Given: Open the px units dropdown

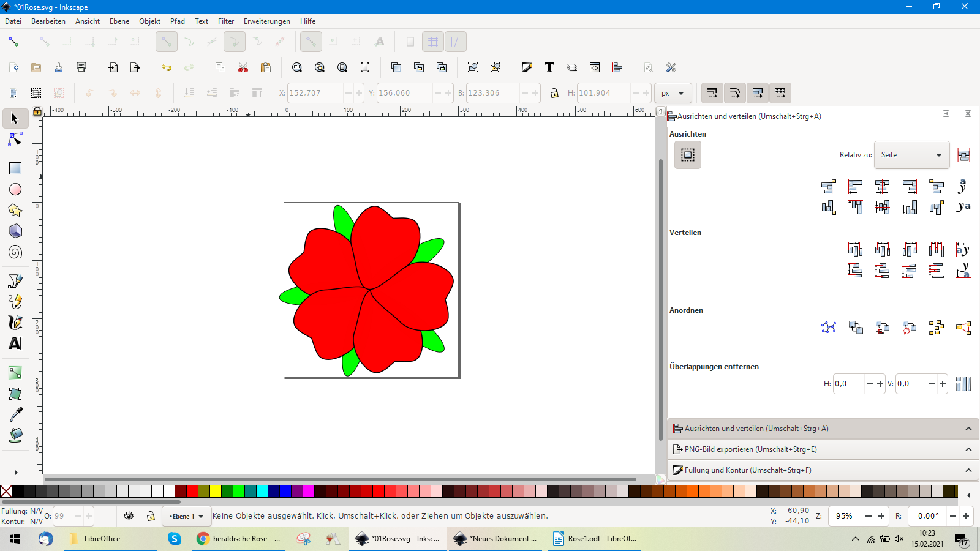Looking at the screenshot, I should (x=673, y=93).
